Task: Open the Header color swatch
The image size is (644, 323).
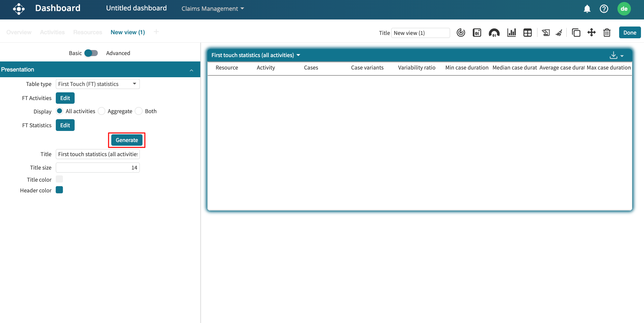Action: click(59, 190)
